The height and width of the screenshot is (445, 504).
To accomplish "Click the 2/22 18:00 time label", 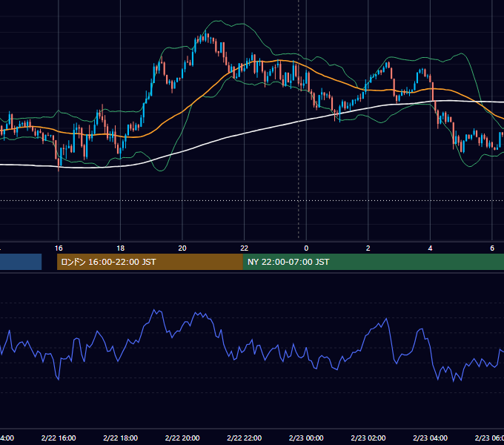I will (x=121, y=438).
